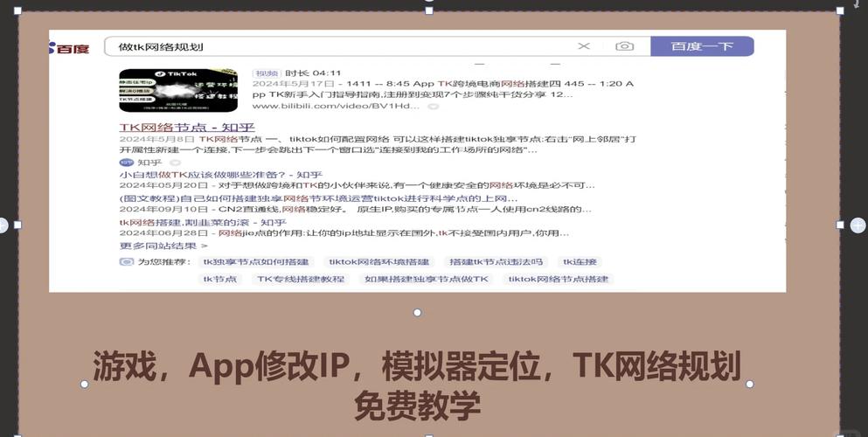Click the round plus button on right edge
Screen dimensions: 868x437
(858, 225)
